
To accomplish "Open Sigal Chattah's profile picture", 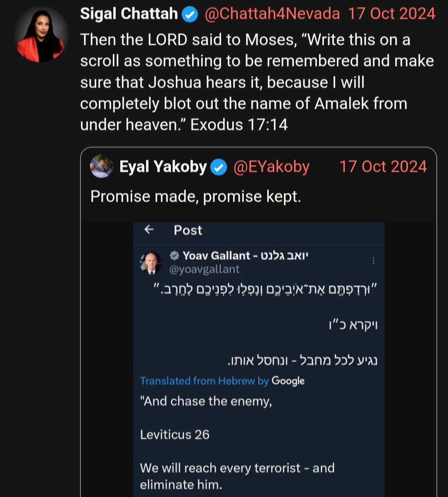I will (41, 34).
